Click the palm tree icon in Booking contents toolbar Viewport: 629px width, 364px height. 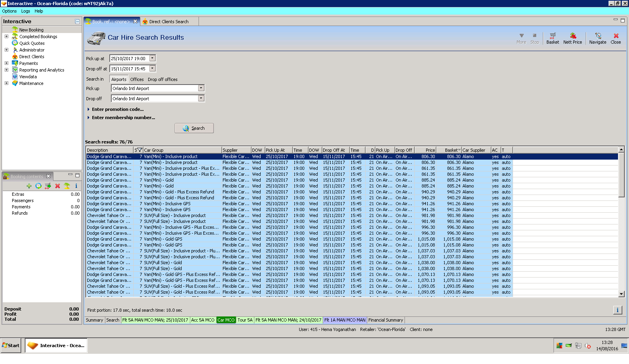[67, 186]
